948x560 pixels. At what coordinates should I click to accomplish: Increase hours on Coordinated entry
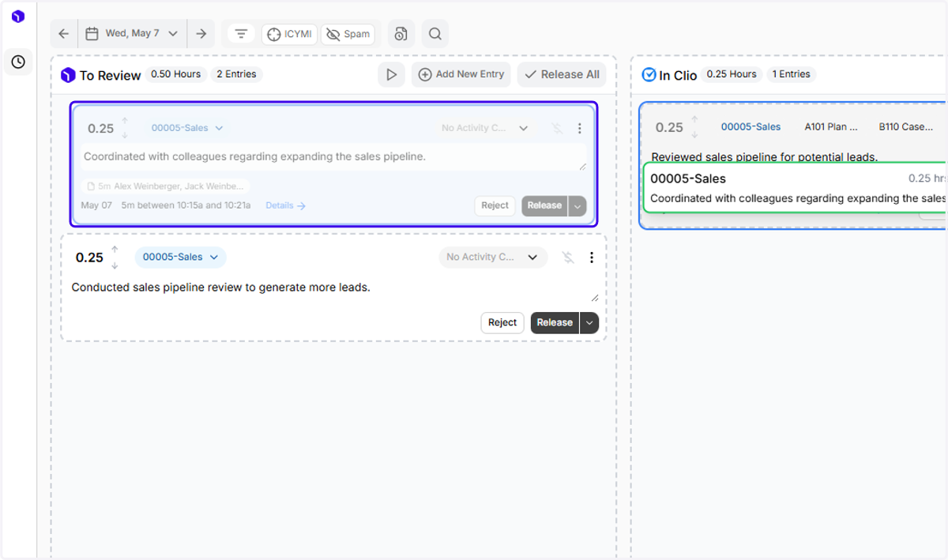coord(125,122)
